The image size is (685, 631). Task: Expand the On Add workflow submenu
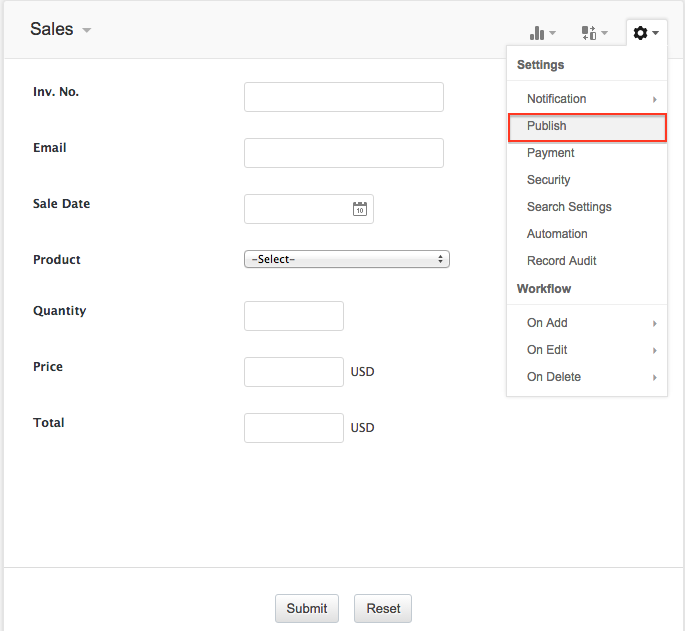(587, 323)
